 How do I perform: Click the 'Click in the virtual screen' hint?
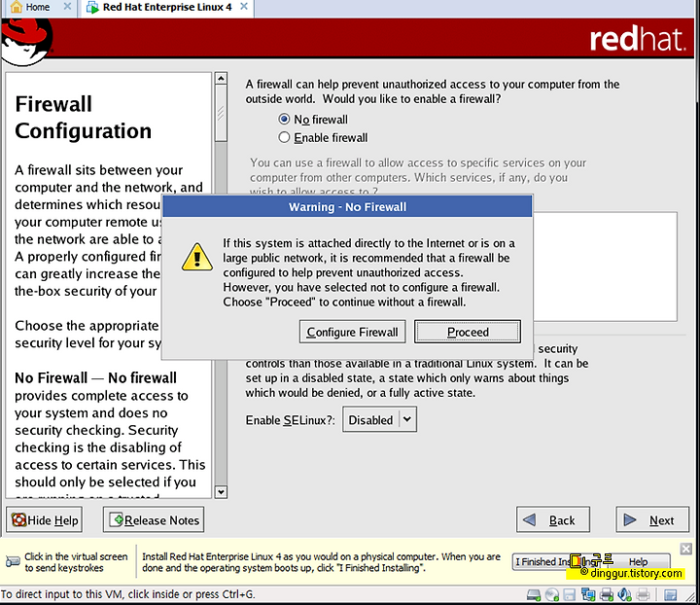(76, 561)
